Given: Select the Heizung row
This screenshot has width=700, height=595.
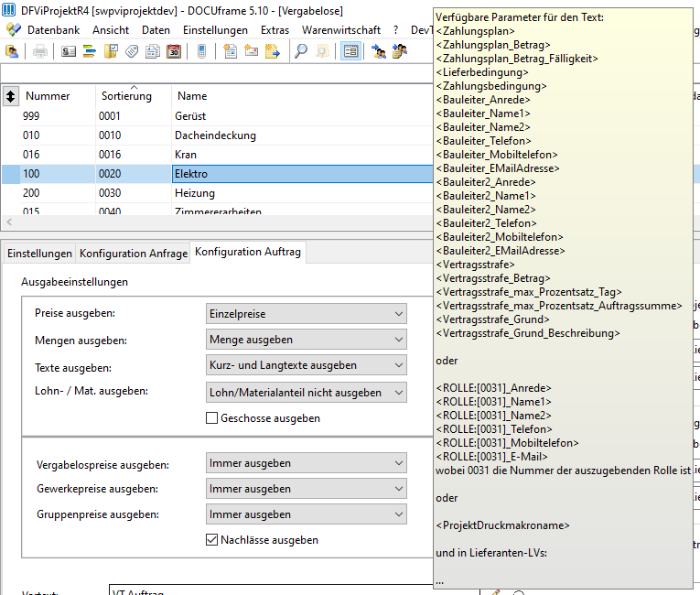Looking at the screenshot, I should point(218,193).
